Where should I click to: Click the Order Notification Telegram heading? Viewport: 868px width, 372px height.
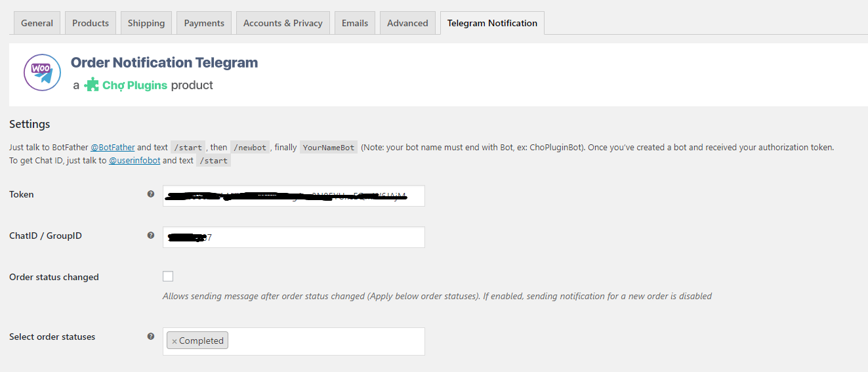coord(164,63)
